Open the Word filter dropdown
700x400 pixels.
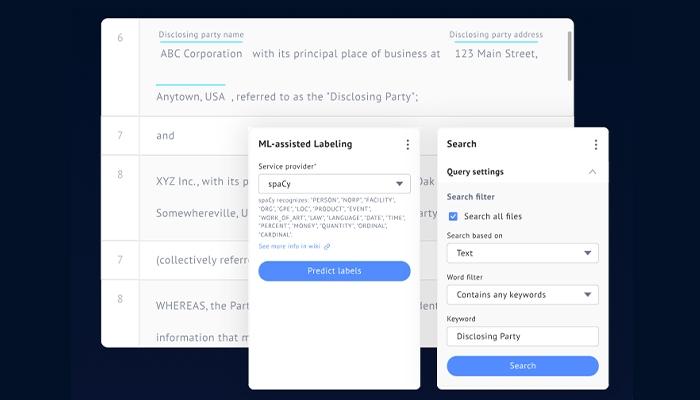point(522,295)
